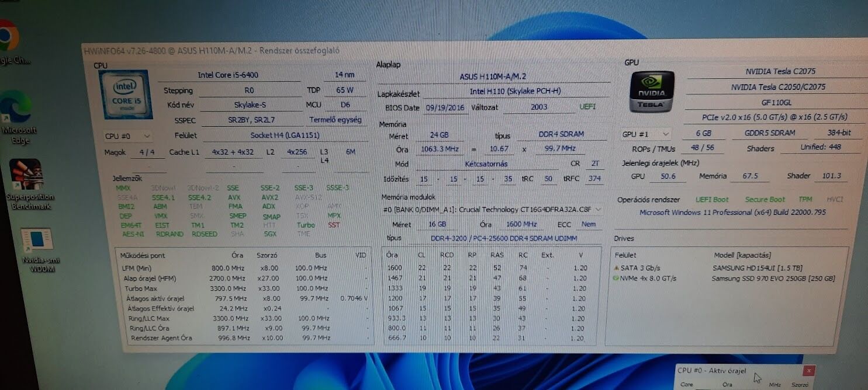The height and width of the screenshot is (390, 868).
Task: Click the Termelő egység button
Action: click(x=335, y=120)
